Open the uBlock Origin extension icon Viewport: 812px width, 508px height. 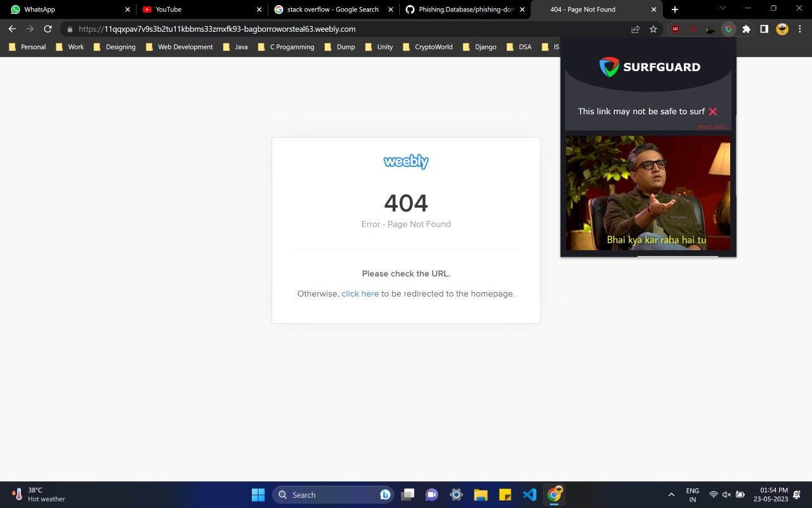(676, 29)
